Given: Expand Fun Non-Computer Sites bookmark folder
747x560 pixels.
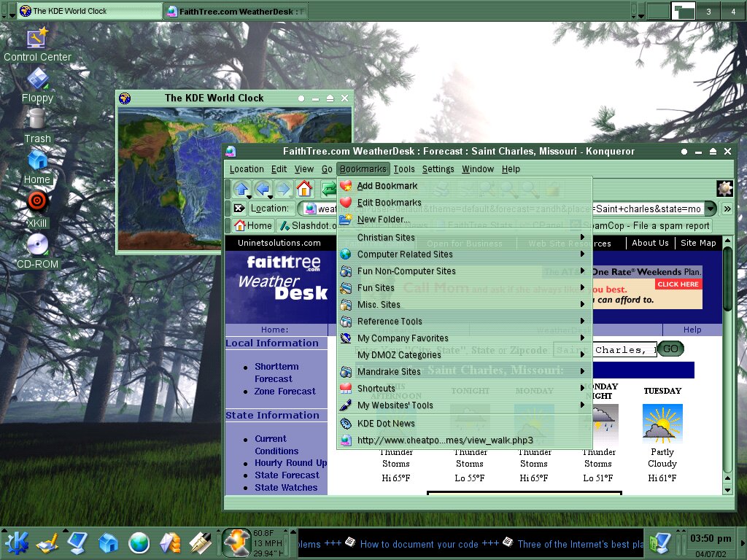Looking at the screenshot, I should [x=465, y=271].
